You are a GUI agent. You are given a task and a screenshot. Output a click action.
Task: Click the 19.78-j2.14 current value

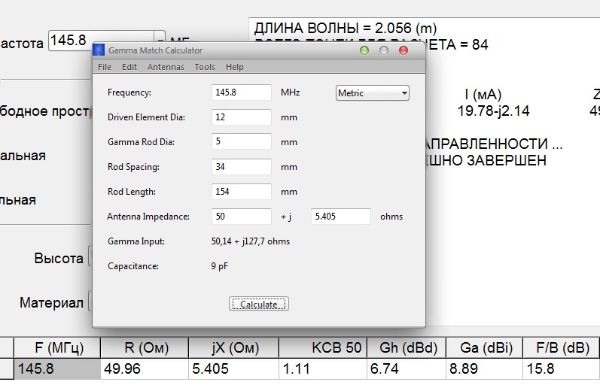pyautogui.click(x=493, y=111)
